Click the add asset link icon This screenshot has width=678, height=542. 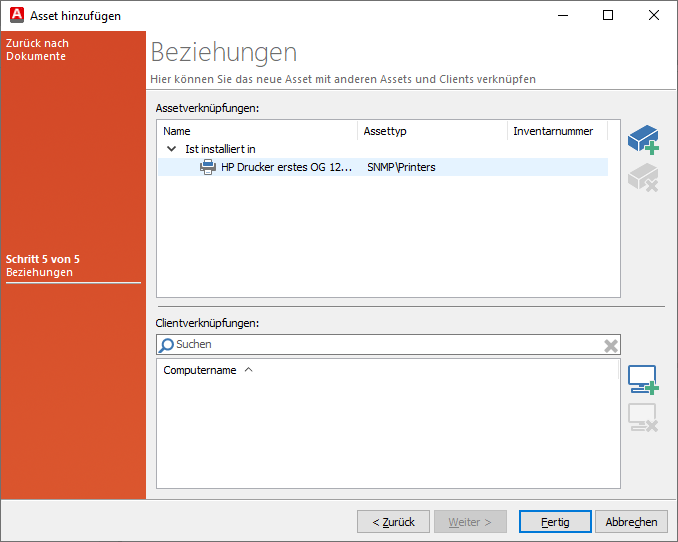point(642,140)
